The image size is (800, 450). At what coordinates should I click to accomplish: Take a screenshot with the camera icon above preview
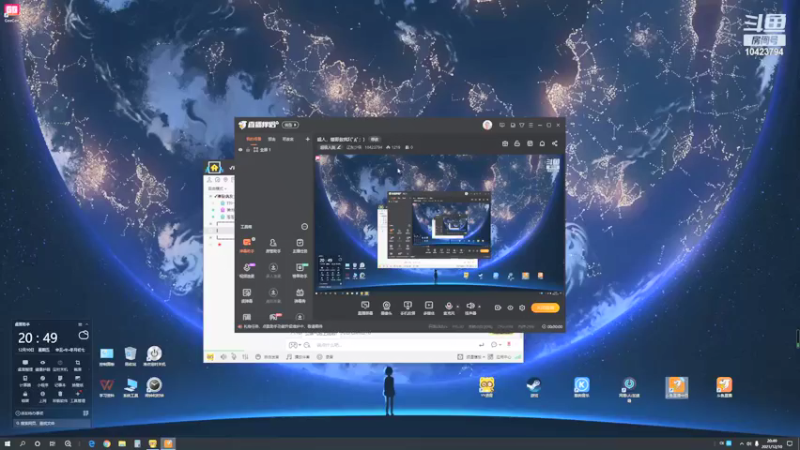[x=505, y=143]
